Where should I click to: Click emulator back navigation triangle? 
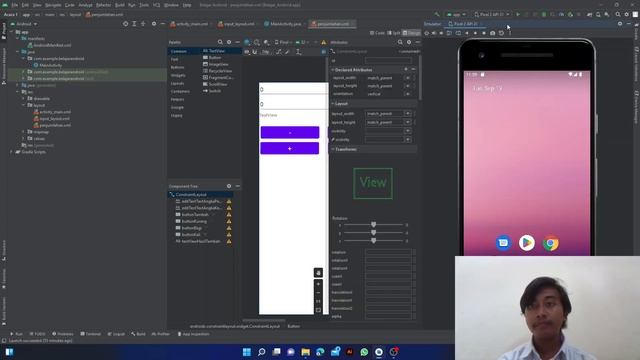(467, 33)
